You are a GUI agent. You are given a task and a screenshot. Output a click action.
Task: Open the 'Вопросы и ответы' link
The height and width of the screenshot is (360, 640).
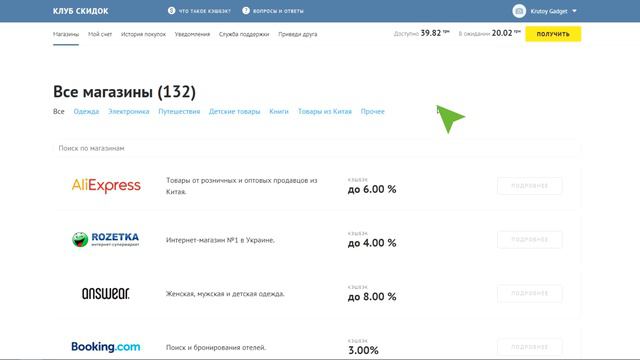(278, 11)
